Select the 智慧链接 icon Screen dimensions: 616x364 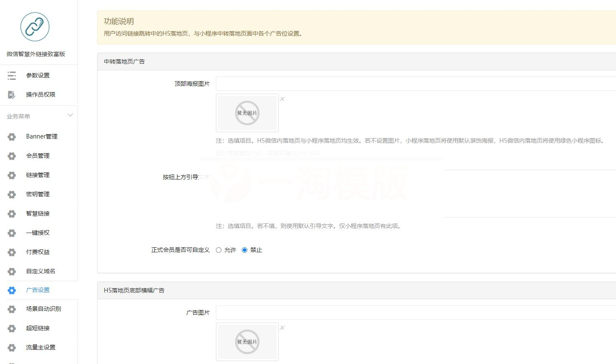click(11, 213)
